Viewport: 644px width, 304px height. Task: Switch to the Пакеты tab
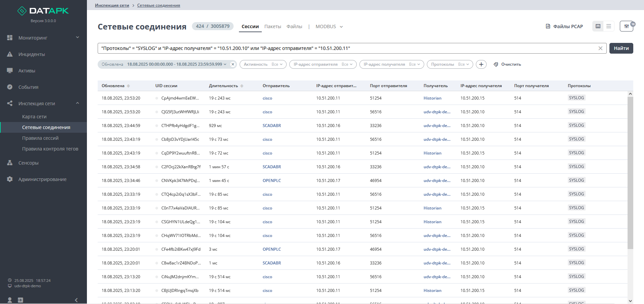273,26
